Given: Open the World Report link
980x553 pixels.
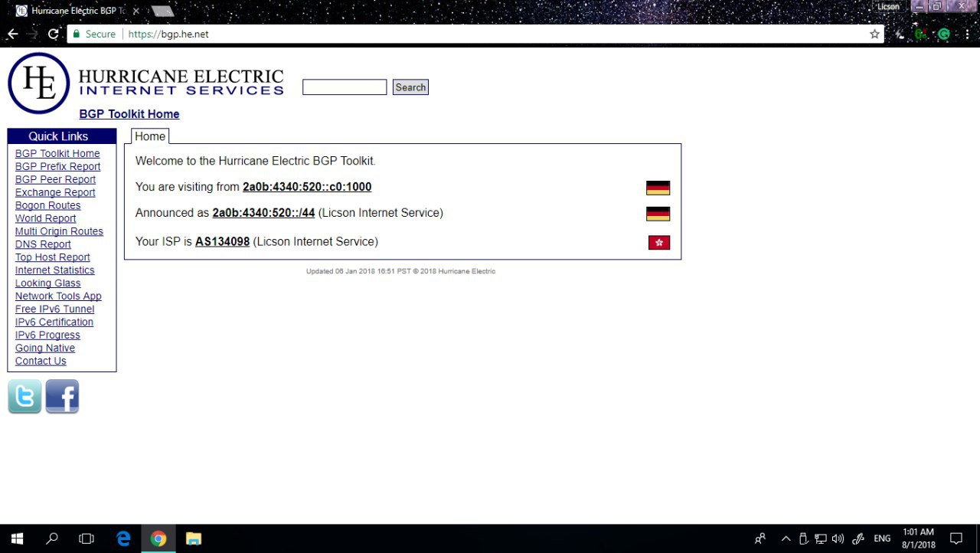Looking at the screenshot, I should pos(46,218).
